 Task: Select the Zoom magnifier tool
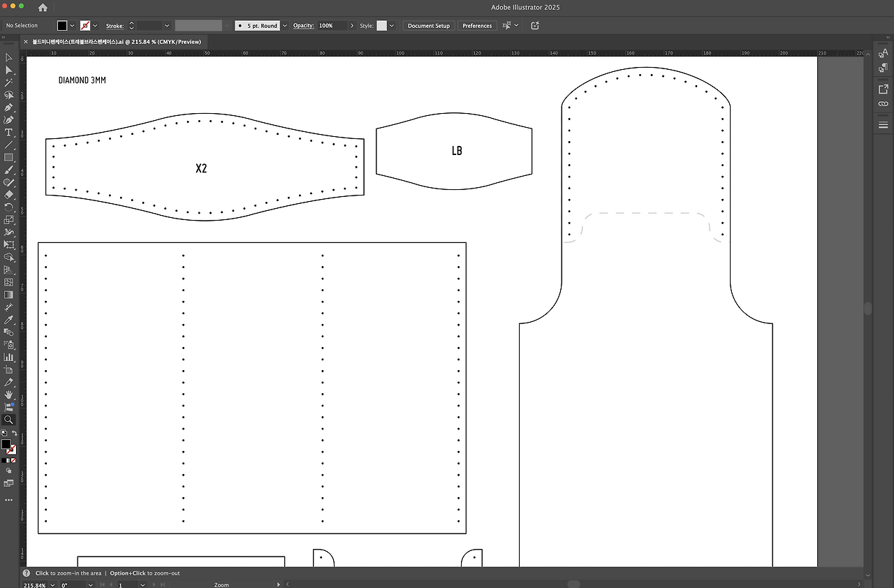tap(9, 420)
